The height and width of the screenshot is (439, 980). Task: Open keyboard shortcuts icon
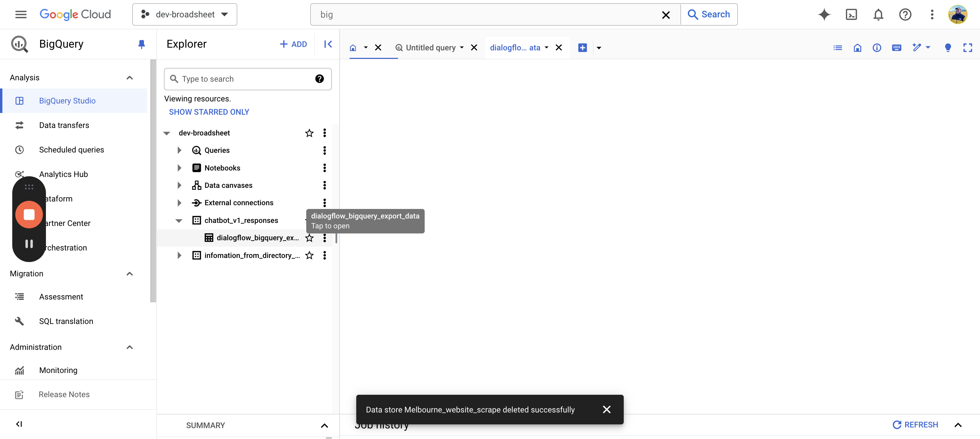click(896, 48)
